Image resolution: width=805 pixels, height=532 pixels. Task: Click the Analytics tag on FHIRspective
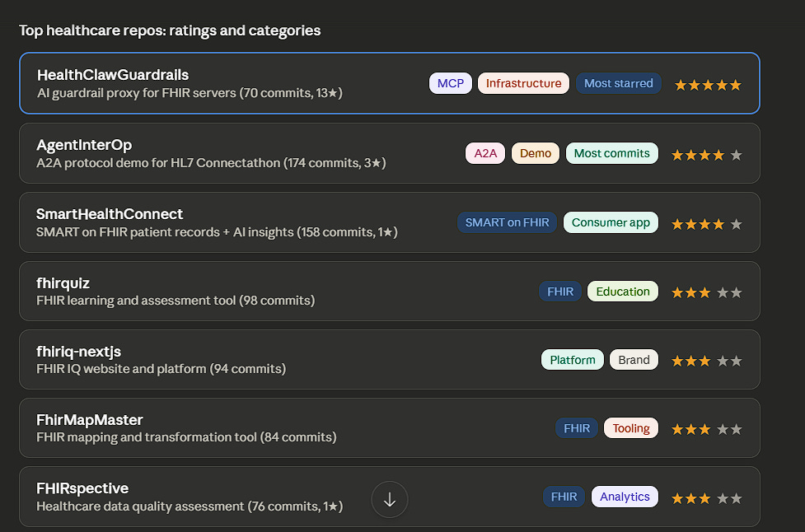pos(625,497)
